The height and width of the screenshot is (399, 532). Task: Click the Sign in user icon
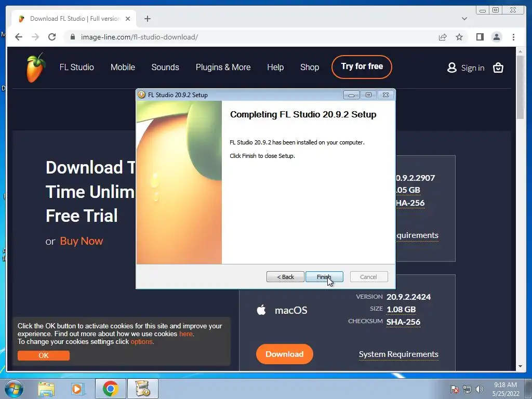tap(451, 68)
